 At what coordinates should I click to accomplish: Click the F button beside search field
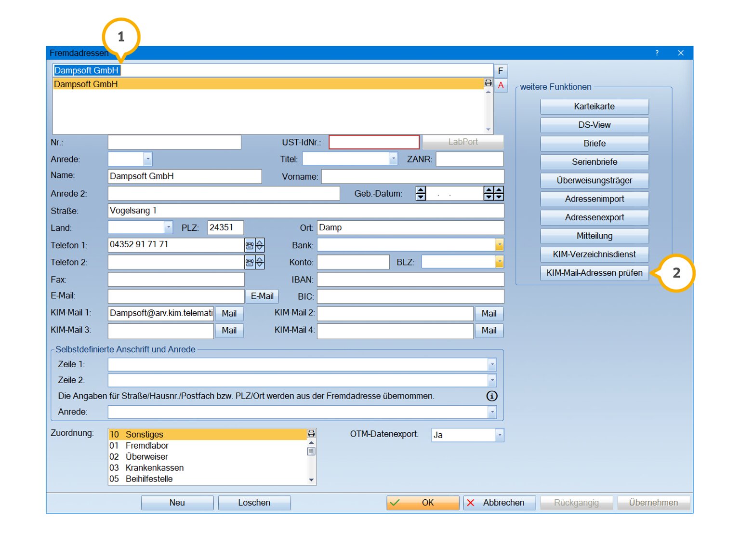tap(501, 71)
